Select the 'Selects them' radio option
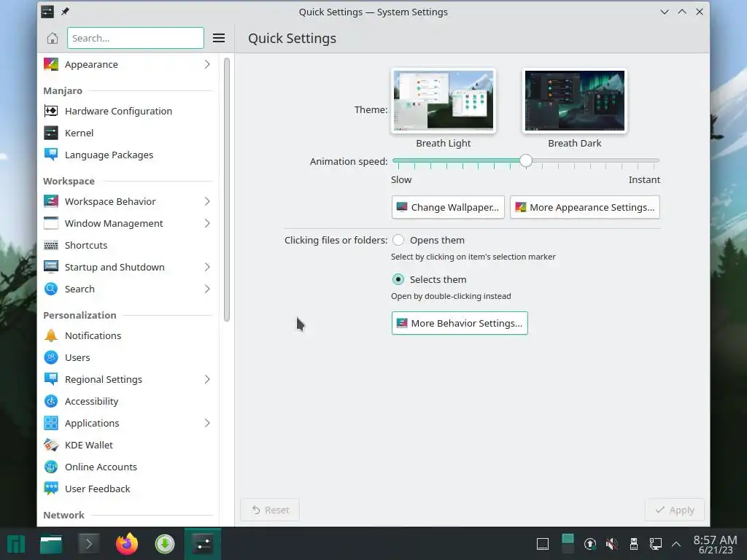The image size is (747, 560). (x=398, y=279)
